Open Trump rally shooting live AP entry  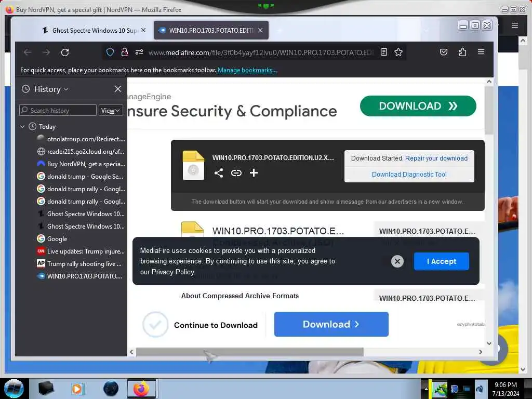(x=81, y=263)
